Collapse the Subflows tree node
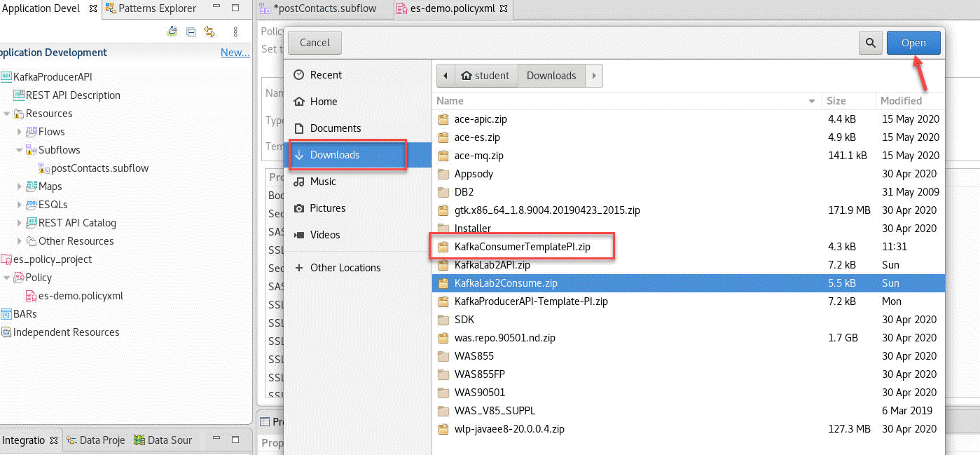Image resolution: width=980 pixels, height=455 pixels. [x=20, y=150]
